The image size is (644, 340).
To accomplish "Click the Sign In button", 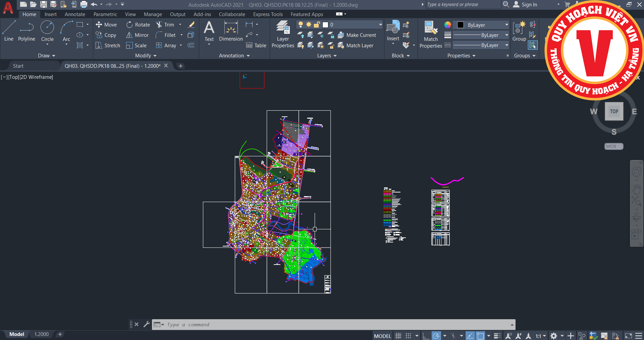I will (529, 5).
